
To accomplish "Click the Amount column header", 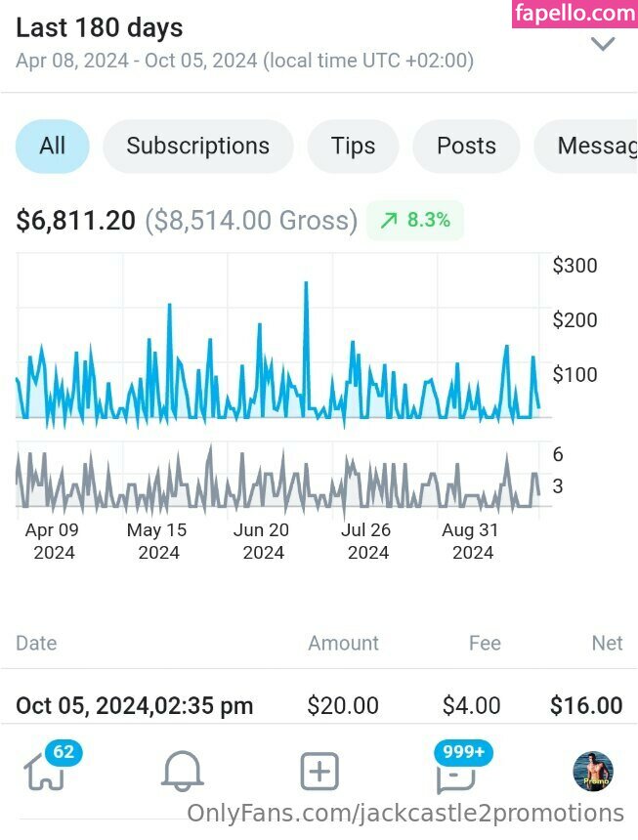I will pos(343,643).
